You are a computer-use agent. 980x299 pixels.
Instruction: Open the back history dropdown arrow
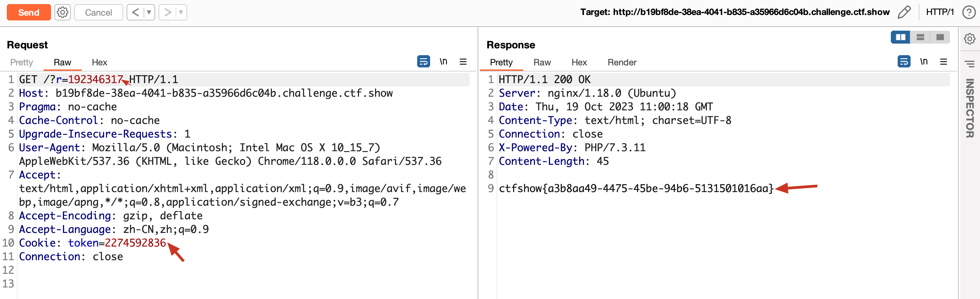pos(149,12)
